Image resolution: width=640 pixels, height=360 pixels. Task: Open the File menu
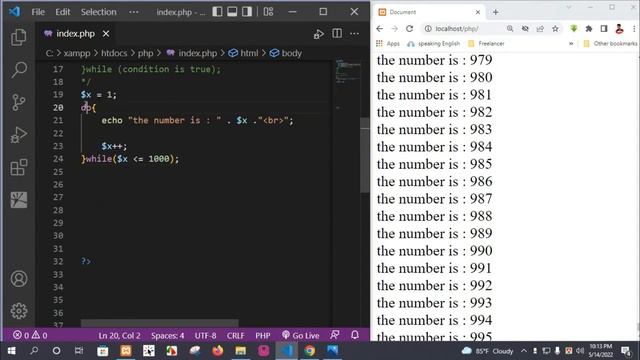38,12
